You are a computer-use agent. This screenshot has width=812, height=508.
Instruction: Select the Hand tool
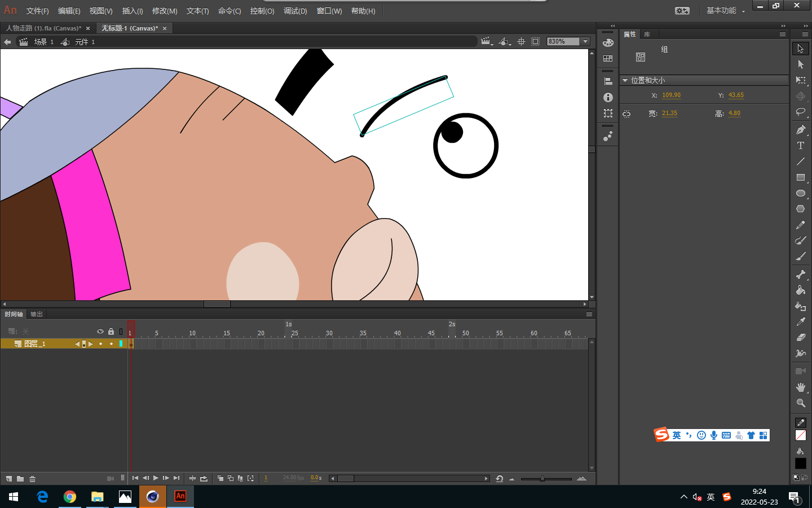point(800,387)
